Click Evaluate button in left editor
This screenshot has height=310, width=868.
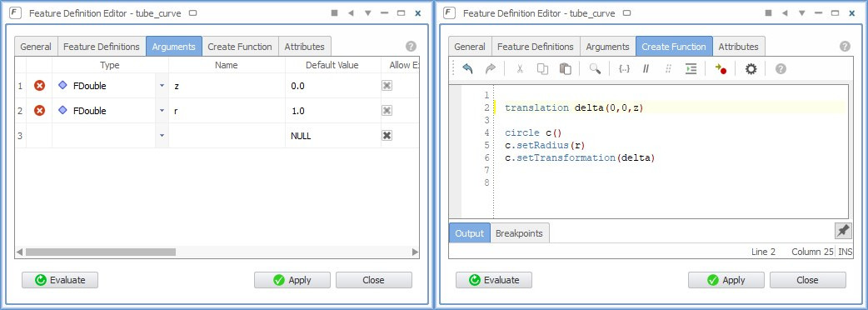pyautogui.click(x=60, y=280)
